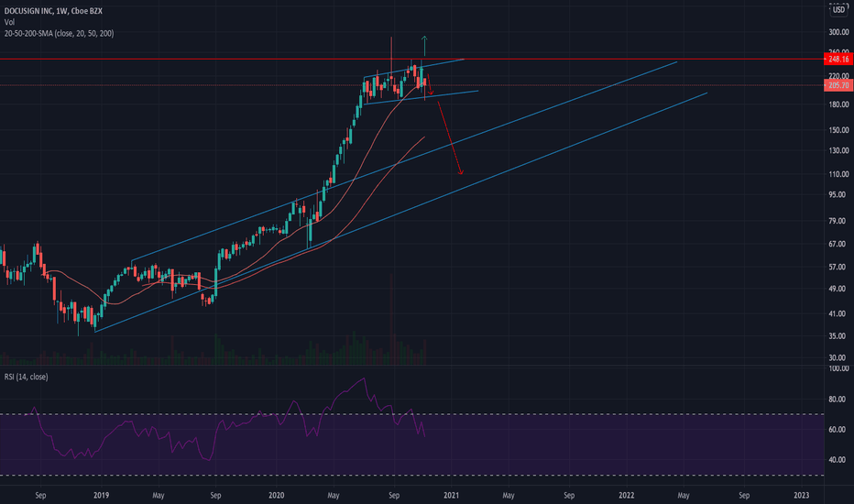Select the long red dashed downward arrow

click(x=451, y=138)
